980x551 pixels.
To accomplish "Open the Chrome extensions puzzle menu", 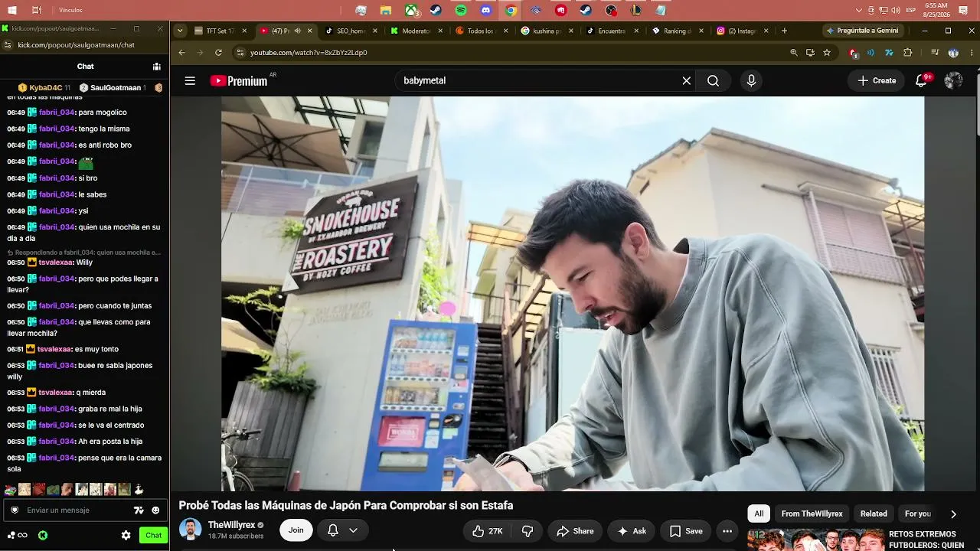I will (x=908, y=52).
